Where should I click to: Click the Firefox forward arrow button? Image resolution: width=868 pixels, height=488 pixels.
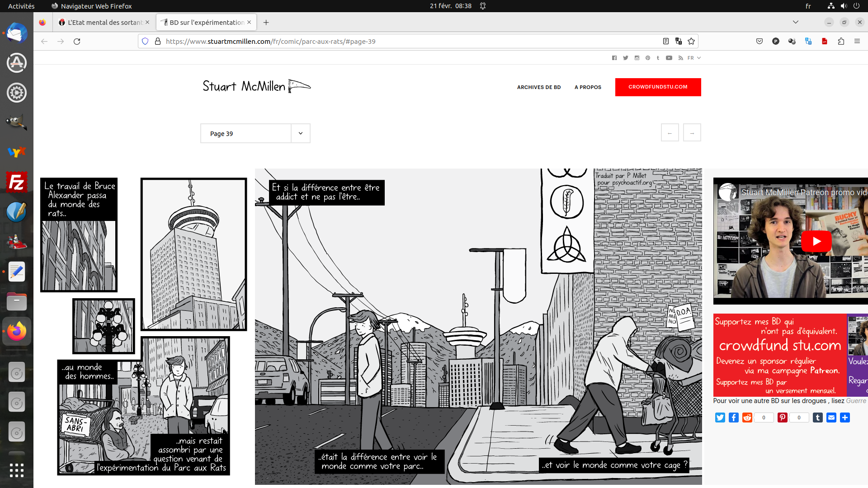[61, 41]
